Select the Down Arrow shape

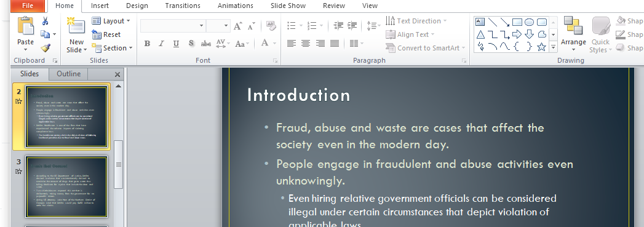(530, 34)
